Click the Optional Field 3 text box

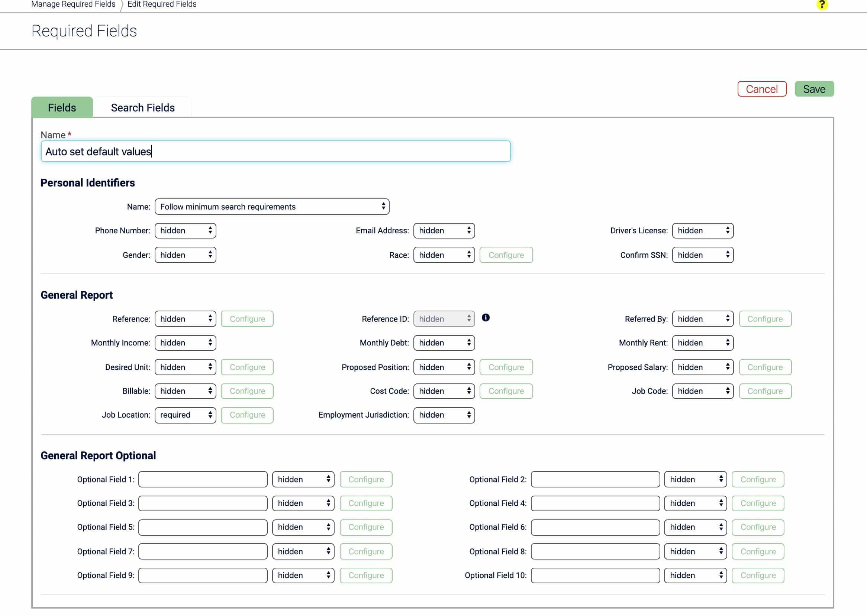(x=203, y=503)
